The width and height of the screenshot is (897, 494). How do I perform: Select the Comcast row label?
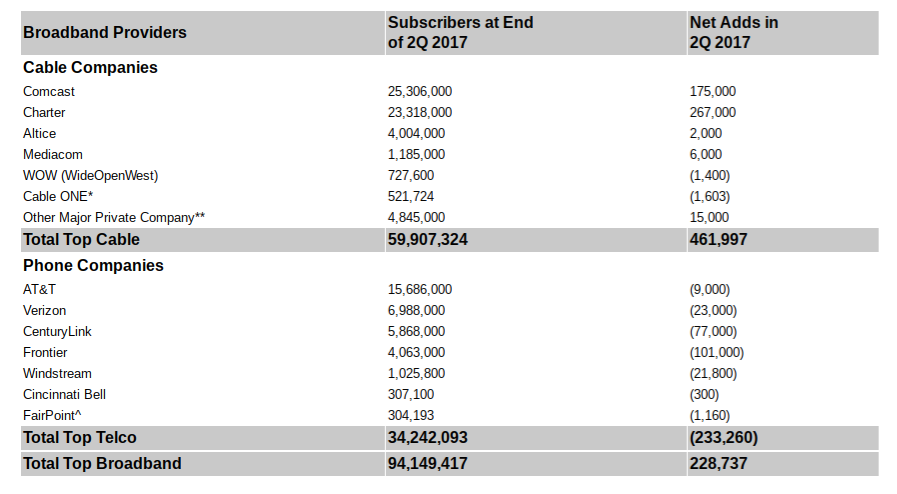(x=49, y=91)
